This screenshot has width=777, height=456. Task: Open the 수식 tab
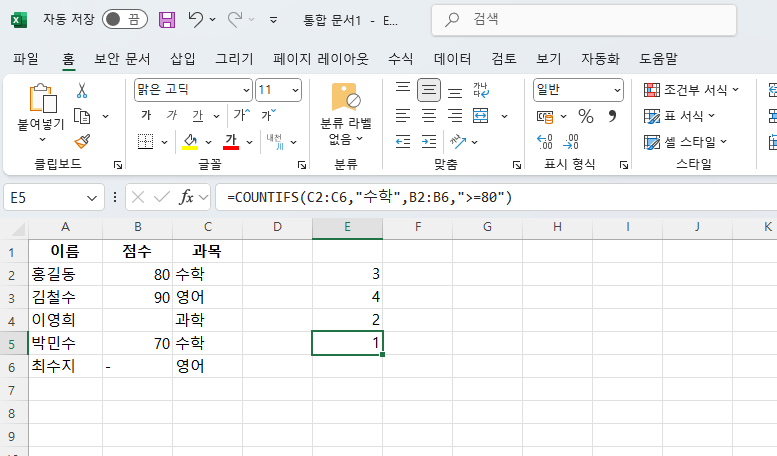click(x=400, y=59)
